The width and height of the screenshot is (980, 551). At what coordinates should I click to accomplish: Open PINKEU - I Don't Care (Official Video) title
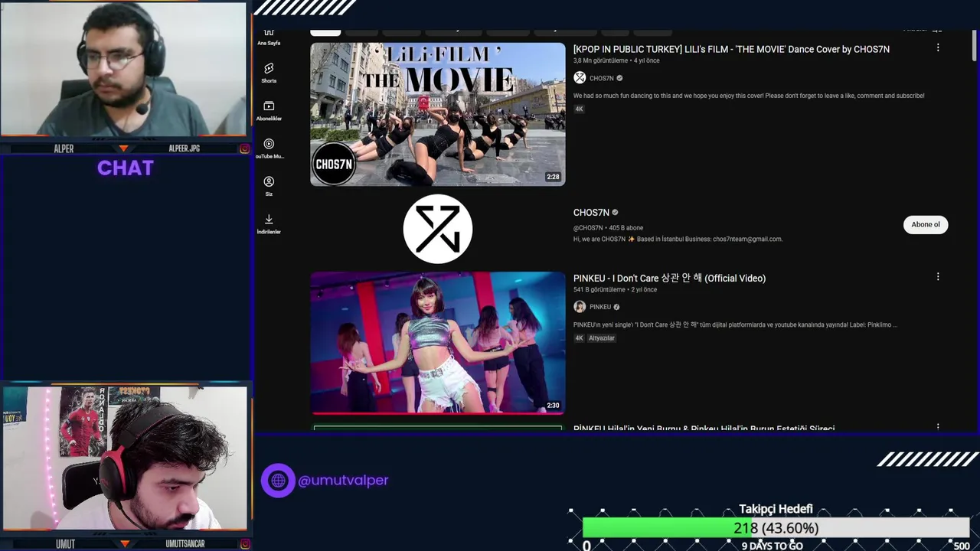(669, 278)
